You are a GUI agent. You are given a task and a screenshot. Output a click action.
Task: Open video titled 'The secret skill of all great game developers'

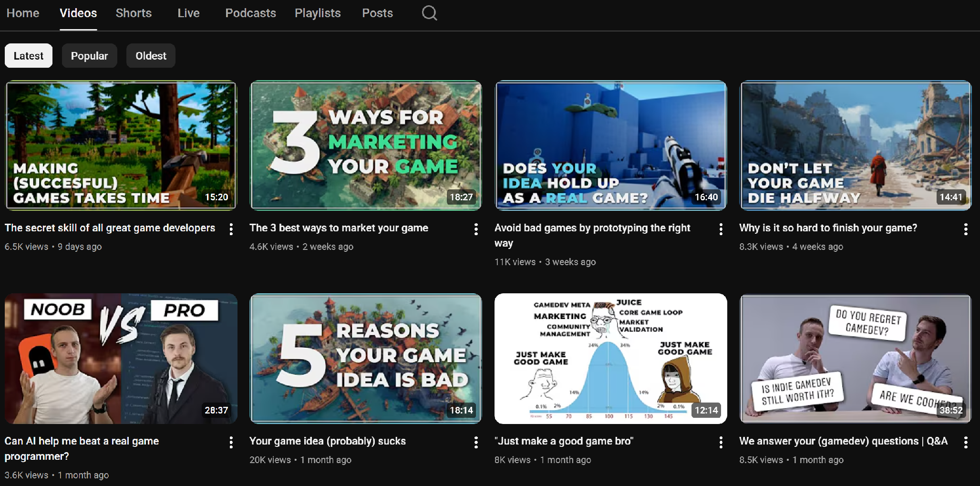point(110,228)
